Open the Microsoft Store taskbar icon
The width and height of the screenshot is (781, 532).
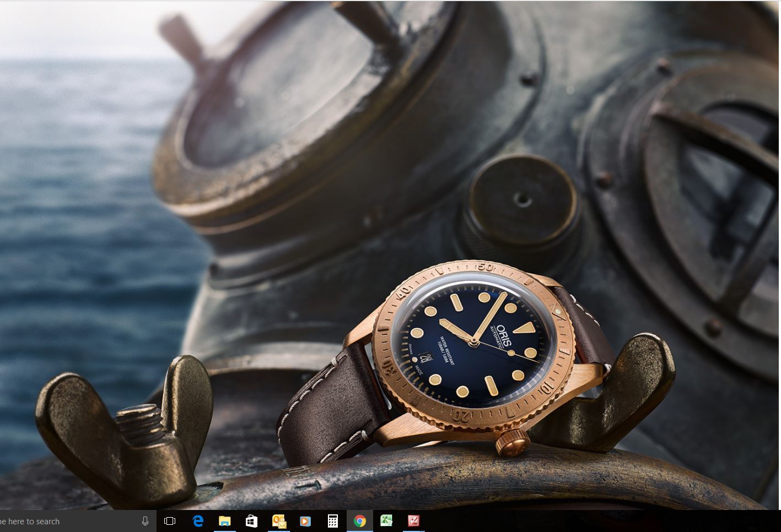point(251,521)
